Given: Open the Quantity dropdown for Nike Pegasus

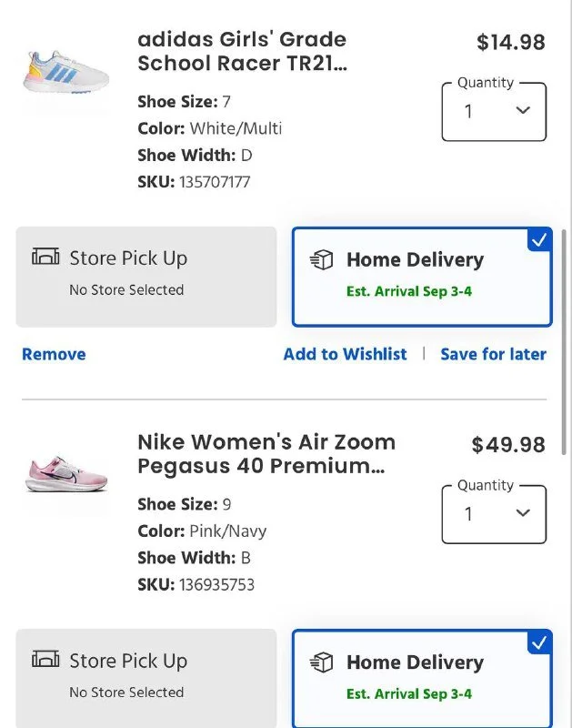Looking at the screenshot, I should (x=494, y=514).
